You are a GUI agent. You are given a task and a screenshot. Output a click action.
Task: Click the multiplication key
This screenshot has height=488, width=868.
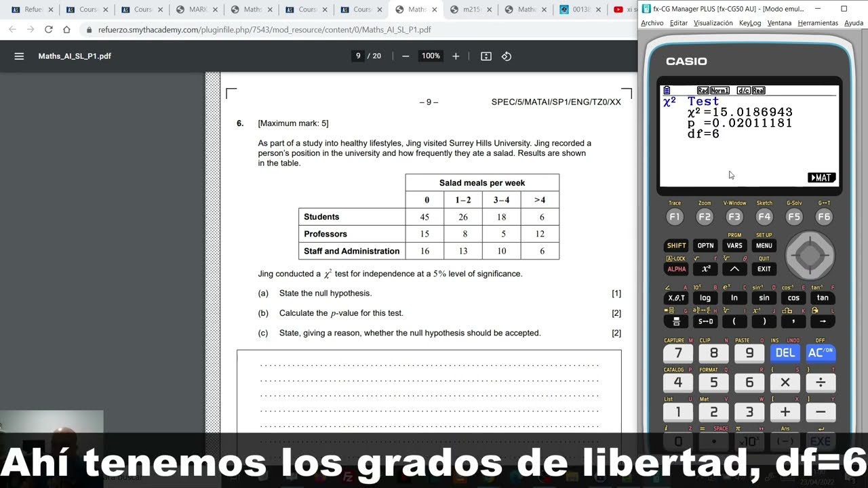click(785, 382)
